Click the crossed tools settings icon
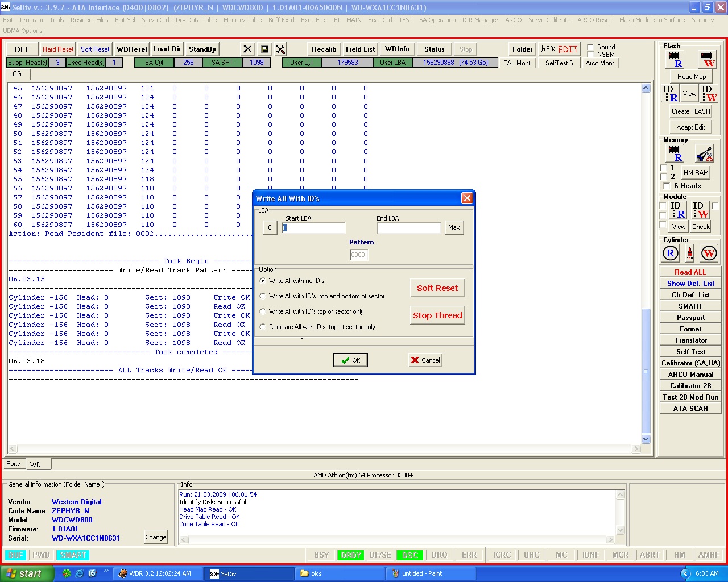 coord(280,49)
